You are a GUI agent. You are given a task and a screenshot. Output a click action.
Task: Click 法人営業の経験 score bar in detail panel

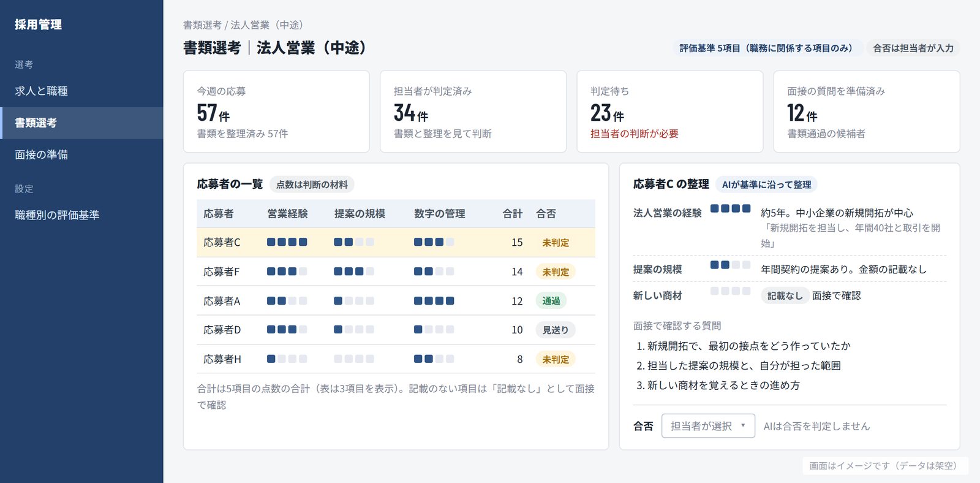click(x=730, y=208)
